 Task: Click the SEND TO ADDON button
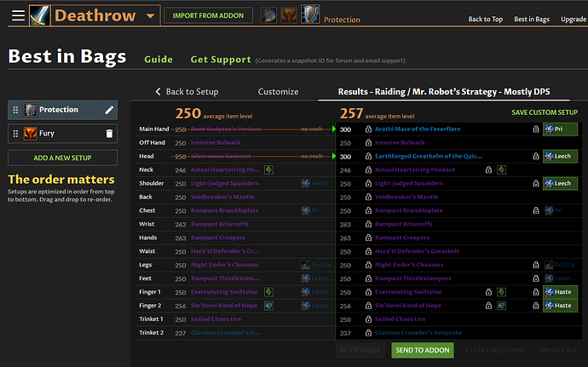click(x=423, y=350)
